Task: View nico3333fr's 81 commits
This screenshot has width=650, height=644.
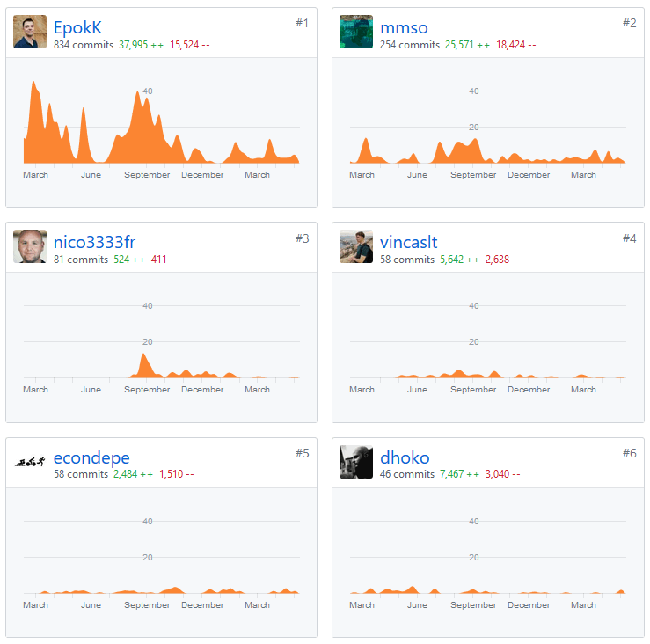Action: tap(81, 260)
